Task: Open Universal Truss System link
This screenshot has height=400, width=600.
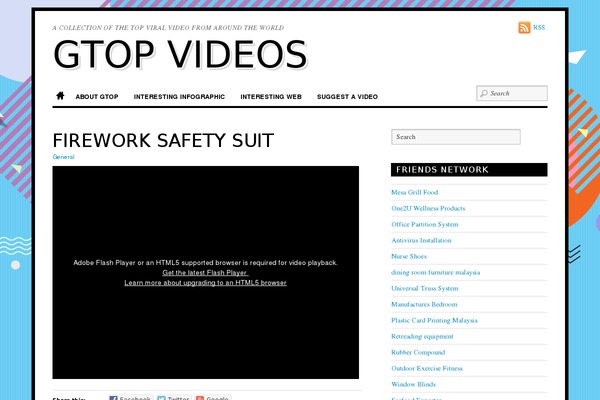Action: 425,289
